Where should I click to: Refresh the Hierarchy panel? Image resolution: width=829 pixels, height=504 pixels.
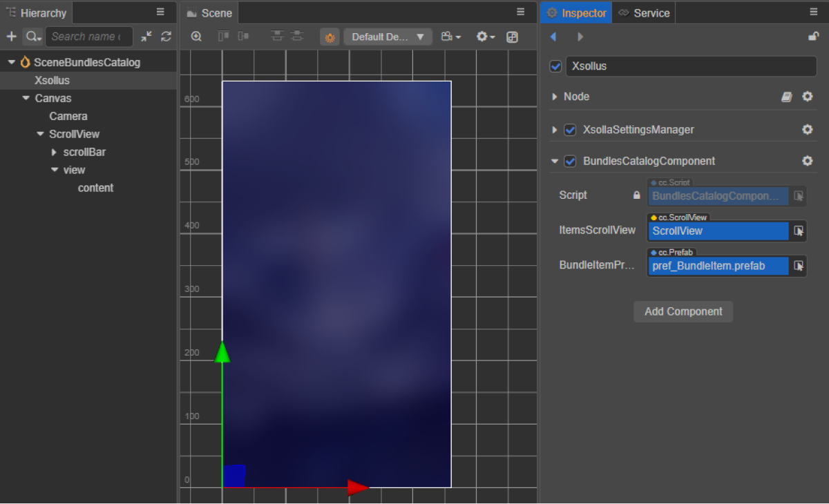[166, 37]
